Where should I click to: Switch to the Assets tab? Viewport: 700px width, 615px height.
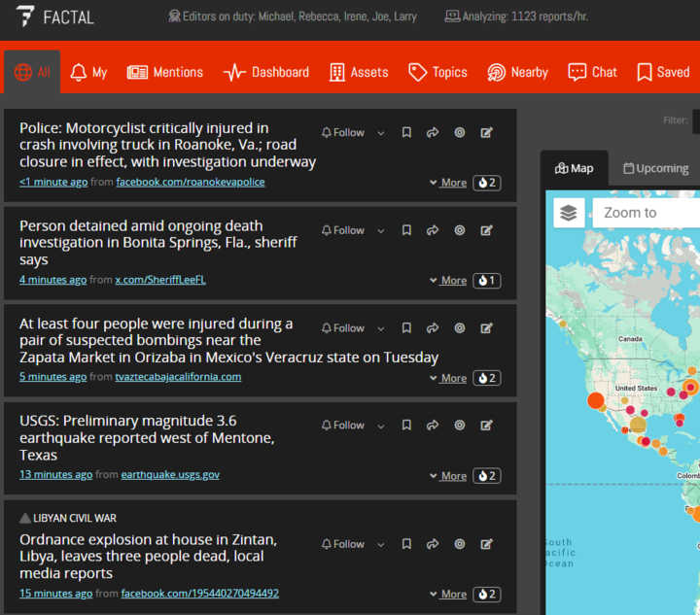tap(359, 72)
